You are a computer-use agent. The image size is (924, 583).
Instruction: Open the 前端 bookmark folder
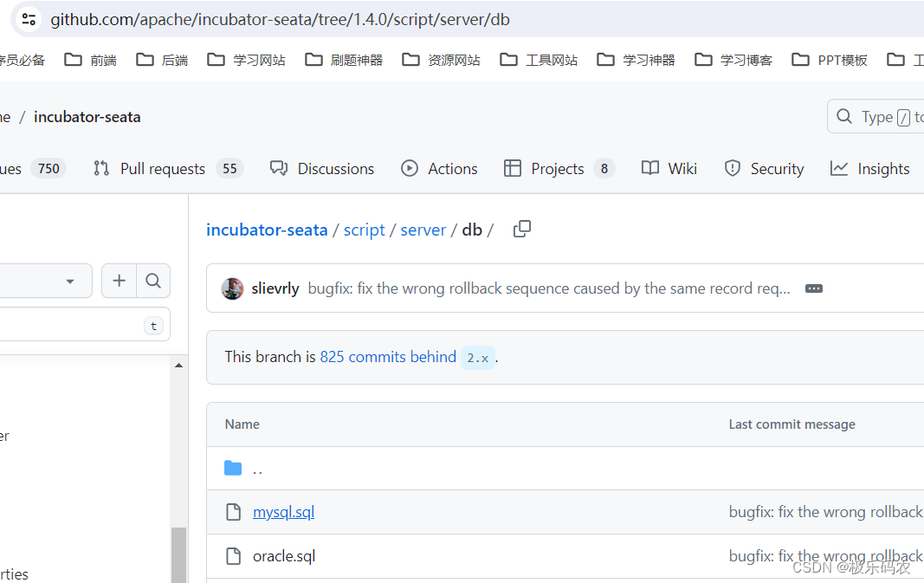coord(91,60)
